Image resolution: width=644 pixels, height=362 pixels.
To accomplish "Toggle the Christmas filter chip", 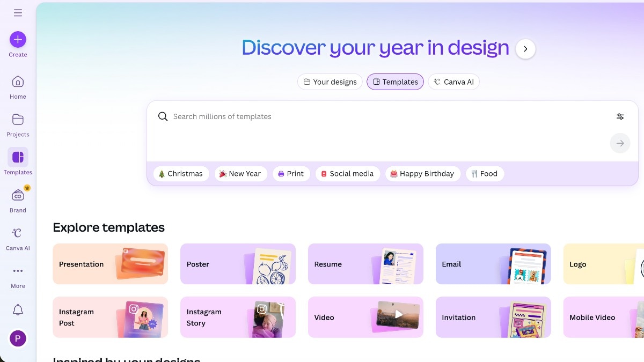I will (x=181, y=173).
